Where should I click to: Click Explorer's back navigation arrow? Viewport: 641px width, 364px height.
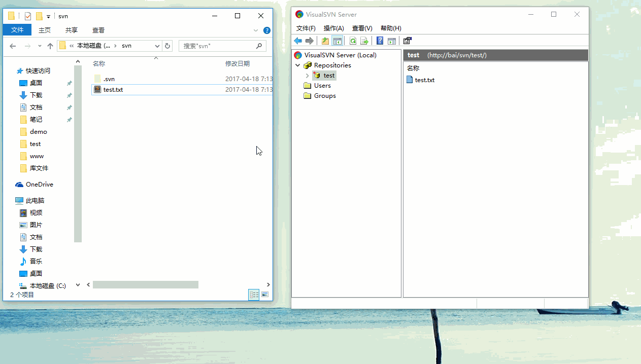pyautogui.click(x=13, y=46)
